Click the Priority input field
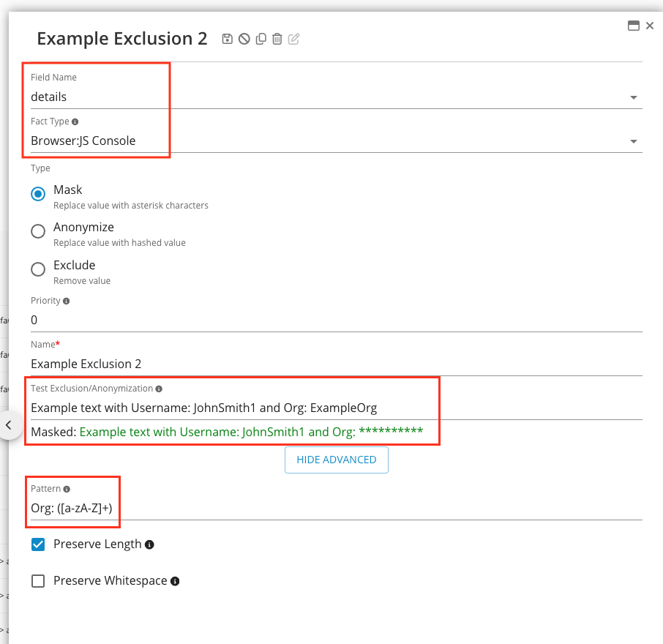Screen dimensions: 663x644 click(329, 320)
